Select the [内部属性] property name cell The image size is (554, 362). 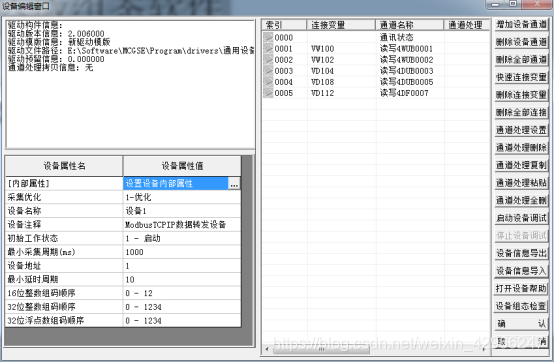point(64,184)
